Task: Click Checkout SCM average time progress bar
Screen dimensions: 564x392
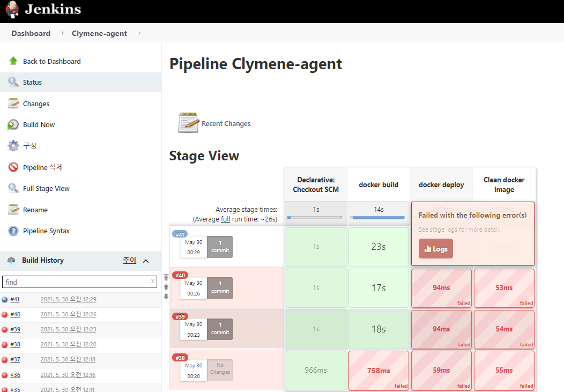Action: point(314,218)
